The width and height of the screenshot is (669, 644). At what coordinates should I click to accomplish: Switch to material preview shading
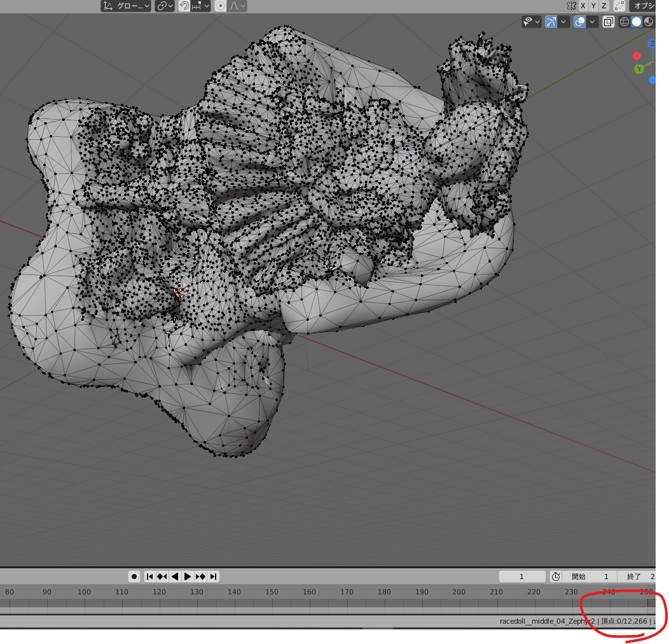coord(648,22)
